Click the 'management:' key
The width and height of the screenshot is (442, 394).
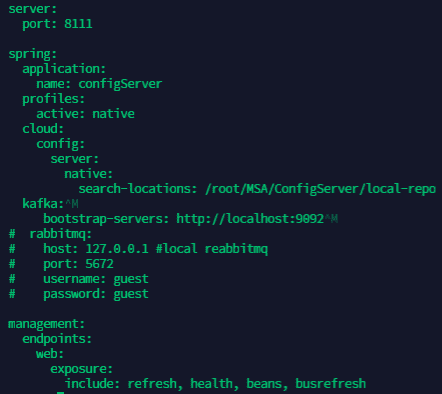(47, 324)
